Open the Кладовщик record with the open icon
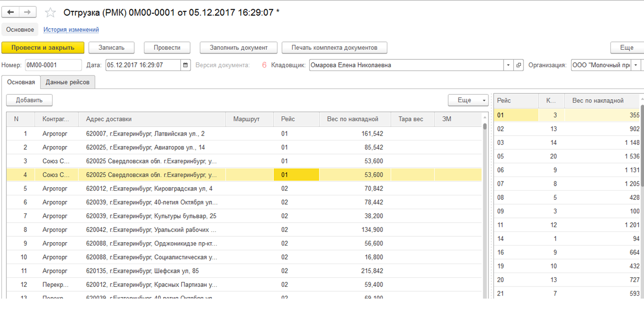This screenshot has width=644, height=319. 519,65
